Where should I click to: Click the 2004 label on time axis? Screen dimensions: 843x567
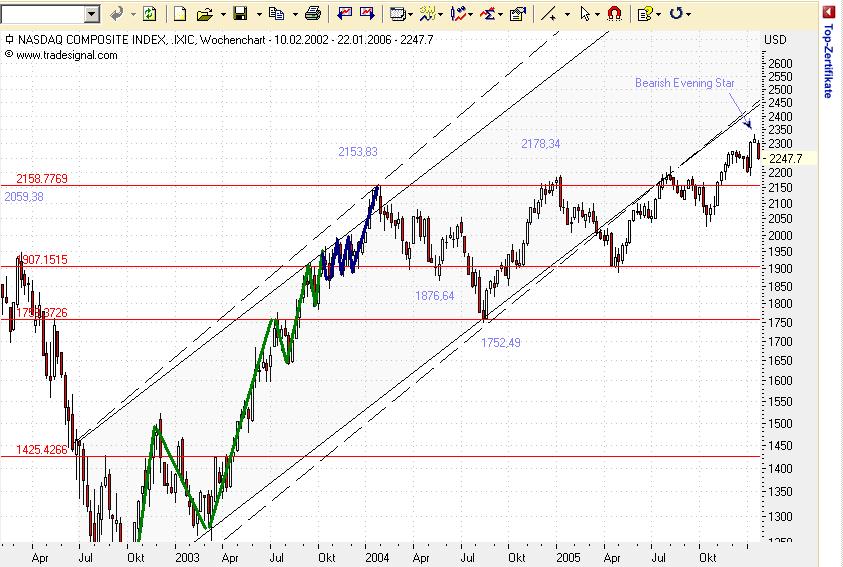pyautogui.click(x=377, y=557)
